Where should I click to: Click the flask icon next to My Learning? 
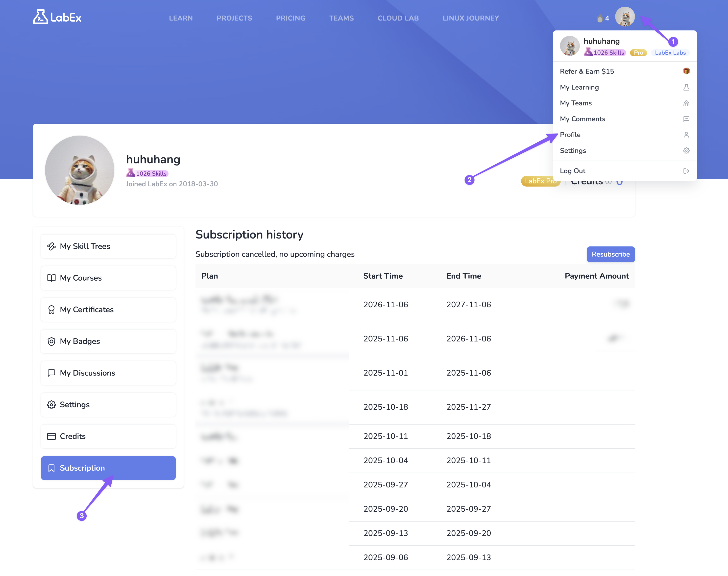click(686, 87)
